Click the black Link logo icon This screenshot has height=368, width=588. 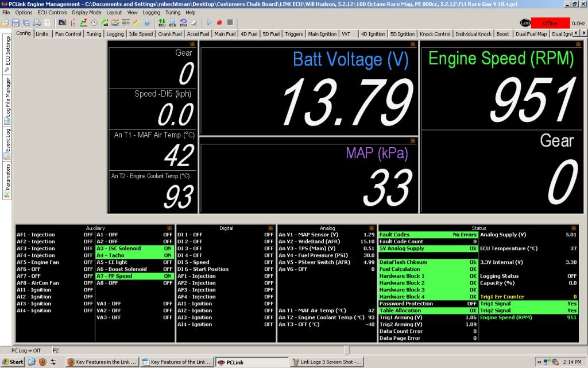pos(525,23)
